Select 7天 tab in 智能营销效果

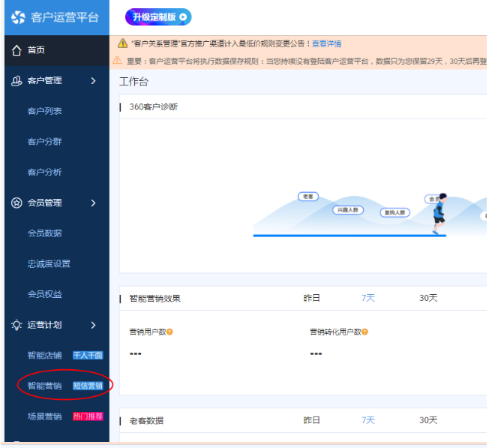pos(368,298)
